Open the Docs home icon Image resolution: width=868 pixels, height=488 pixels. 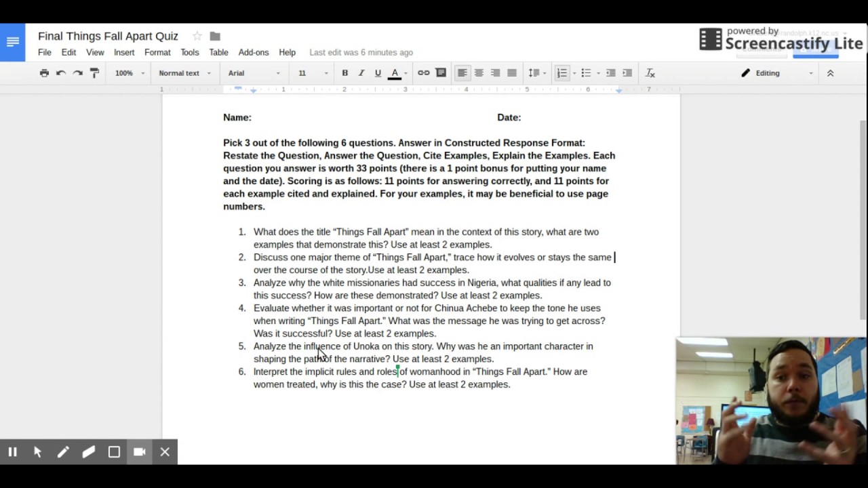coord(12,42)
